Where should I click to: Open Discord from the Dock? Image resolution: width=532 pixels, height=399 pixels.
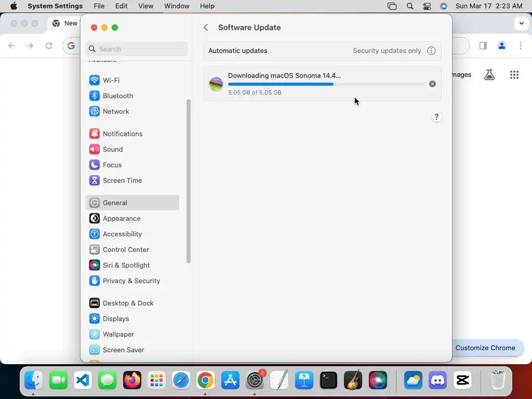tap(437, 380)
